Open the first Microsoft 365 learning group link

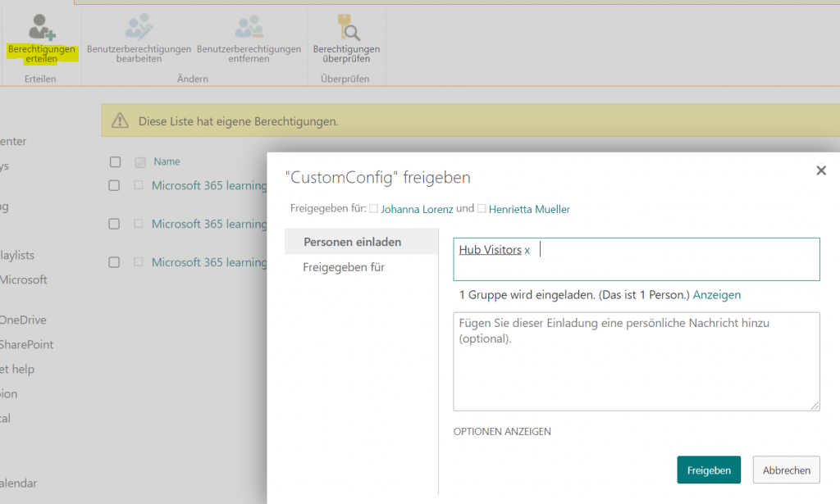click(x=209, y=186)
